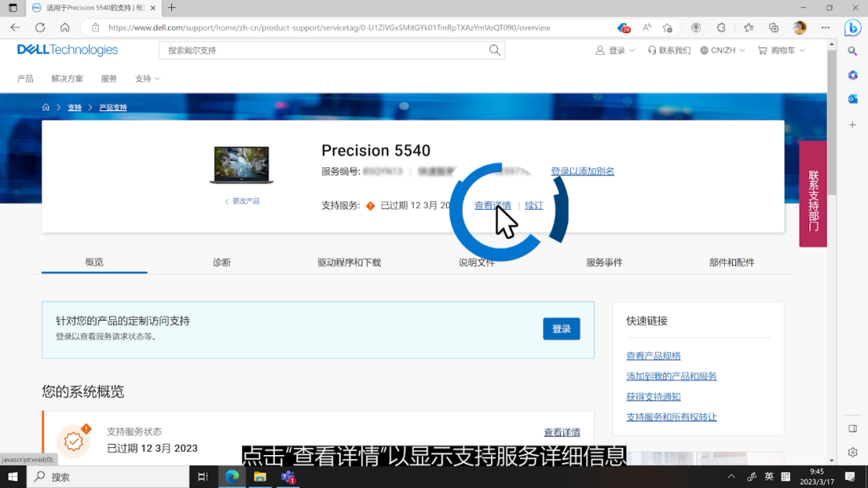Viewport: 868px width, 488px height.
Task: Open the Outlook icon in the sidebar
Action: 852,99
